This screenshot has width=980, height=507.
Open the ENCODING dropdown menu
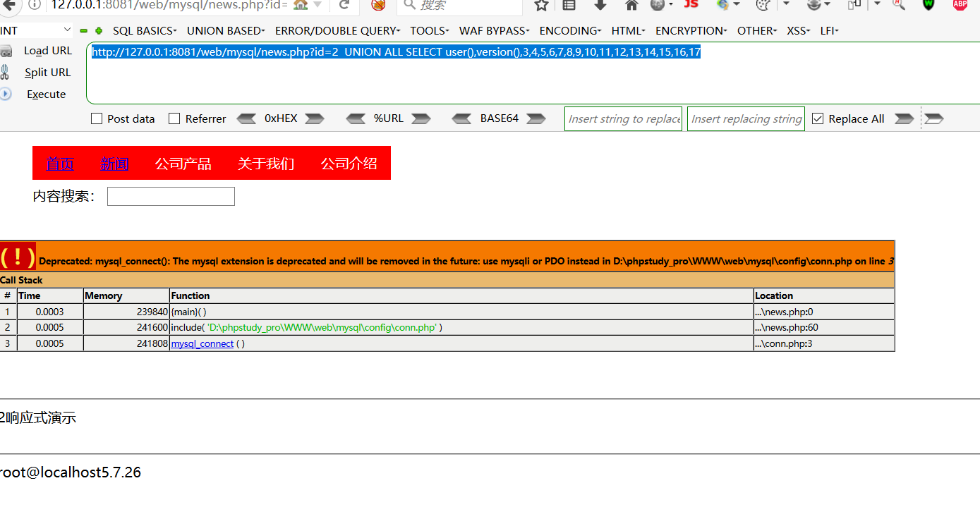click(570, 31)
